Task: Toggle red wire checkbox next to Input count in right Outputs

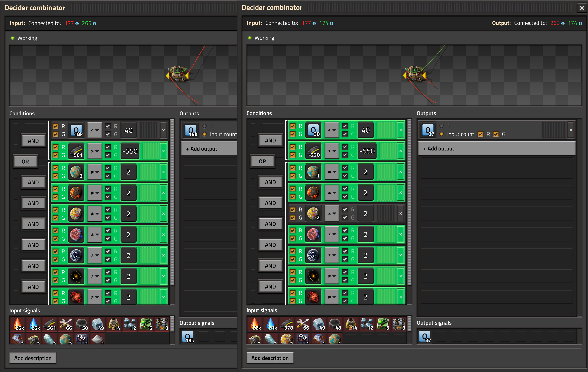Action: click(480, 134)
